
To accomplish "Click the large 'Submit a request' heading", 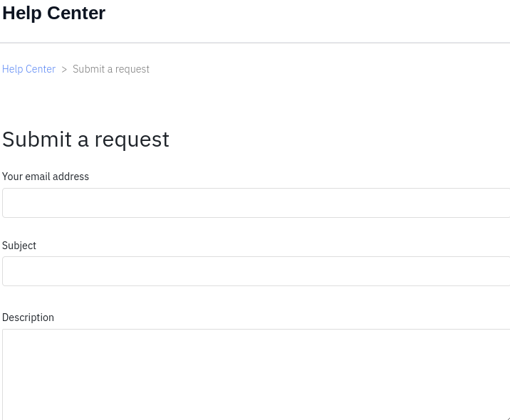I will (x=85, y=140).
